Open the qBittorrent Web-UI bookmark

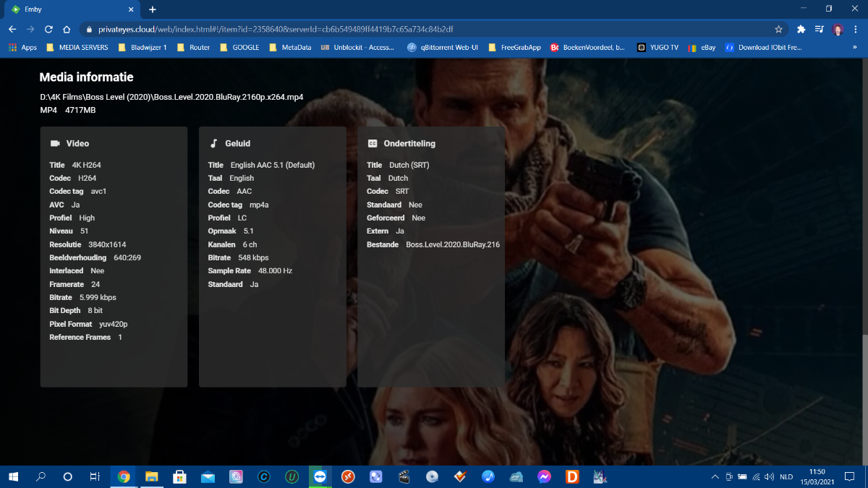[x=443, y=48]
